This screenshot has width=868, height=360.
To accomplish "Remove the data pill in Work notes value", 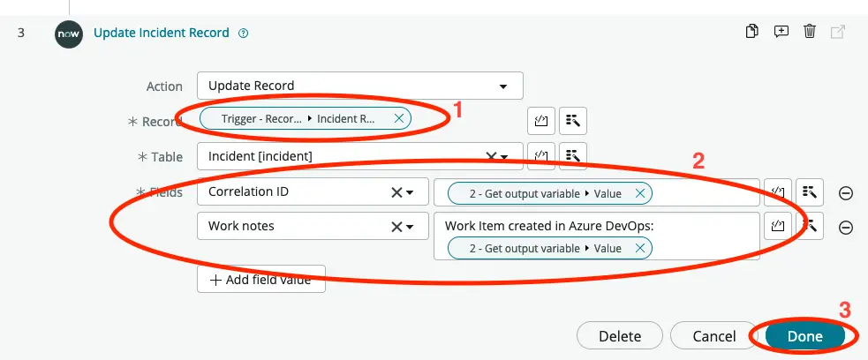I will click(x=640, y=249).
